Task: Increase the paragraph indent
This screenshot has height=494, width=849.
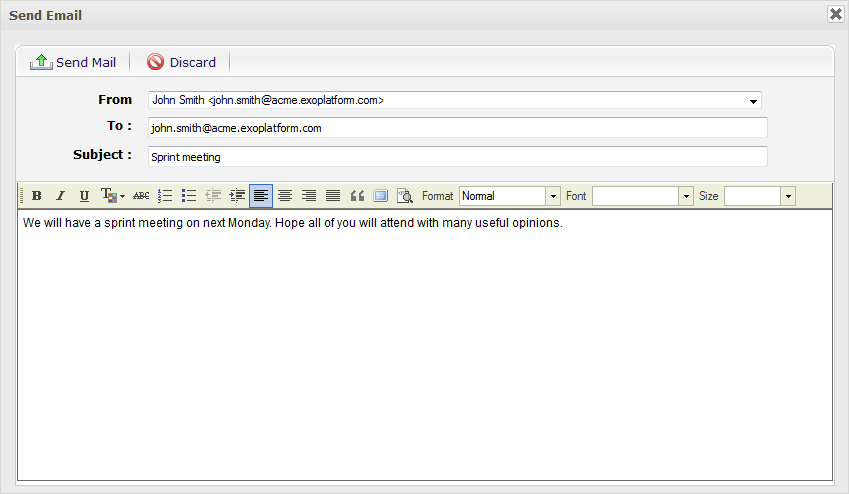Action: (237, 196)
